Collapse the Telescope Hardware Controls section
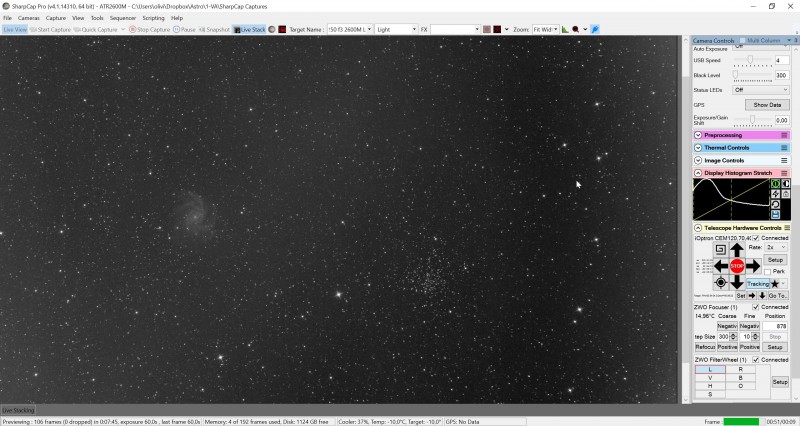 698,228
